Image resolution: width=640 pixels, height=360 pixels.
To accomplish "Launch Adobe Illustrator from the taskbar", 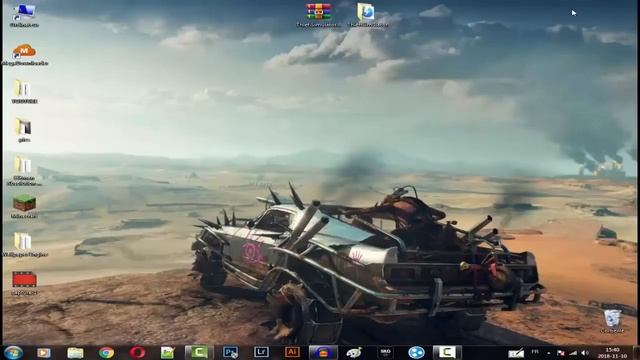I will click(292, 353).
